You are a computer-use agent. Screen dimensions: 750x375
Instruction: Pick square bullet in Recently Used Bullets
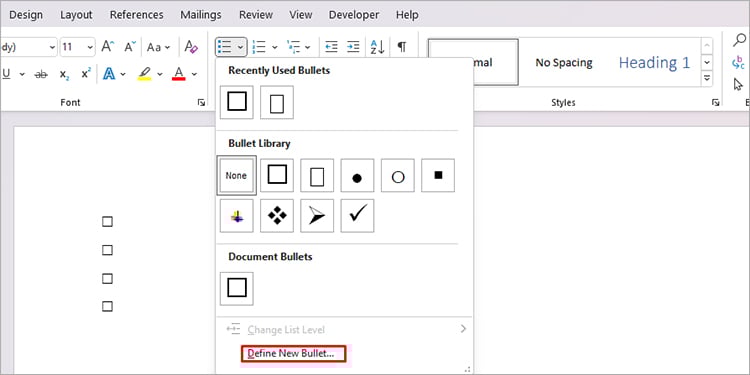pyautogui.click(x=237, y=102)
